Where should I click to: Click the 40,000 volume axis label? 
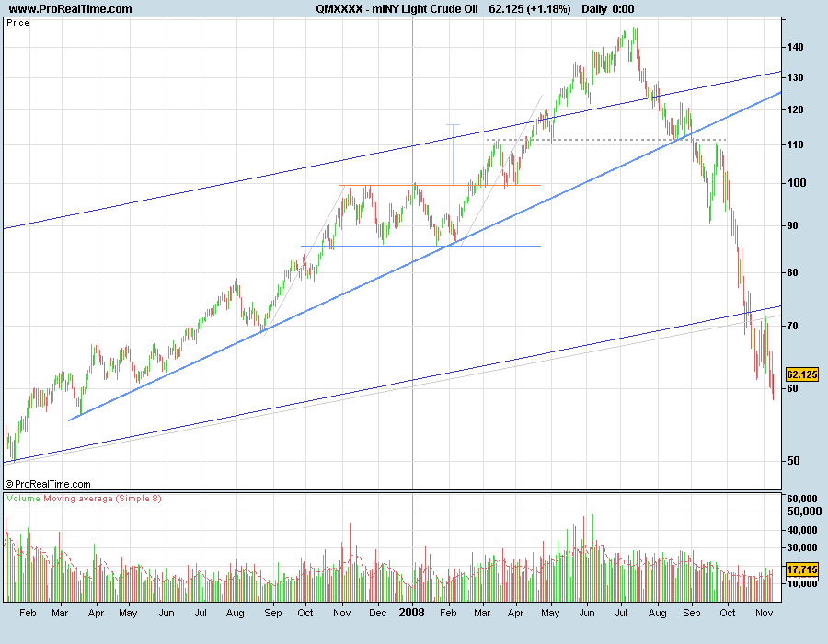pos(801,530)
